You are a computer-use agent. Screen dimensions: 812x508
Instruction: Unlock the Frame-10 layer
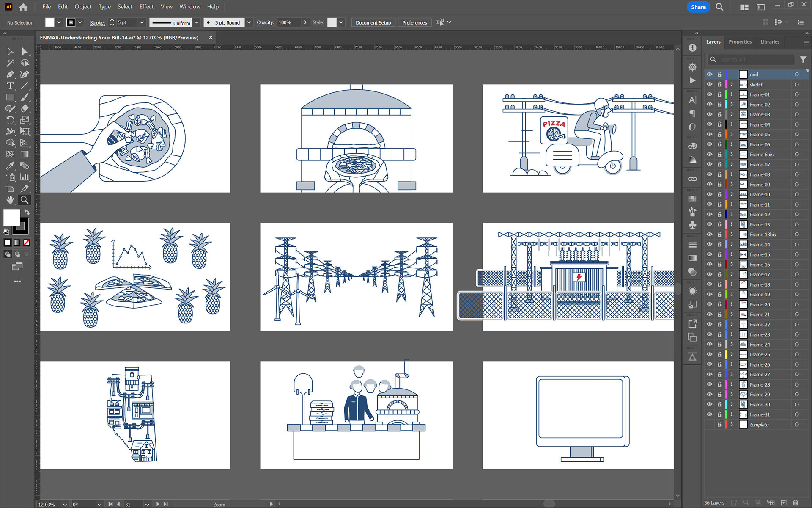point(719,194)
